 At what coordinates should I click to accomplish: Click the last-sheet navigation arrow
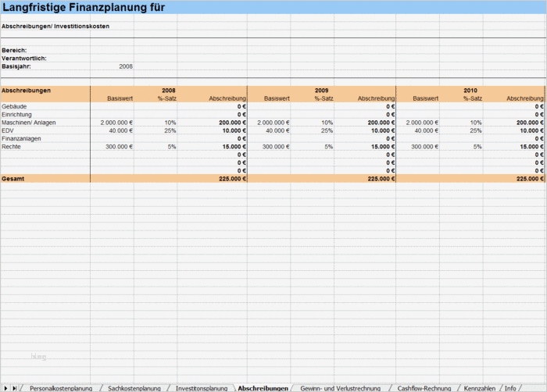click(x=14, y=388)
